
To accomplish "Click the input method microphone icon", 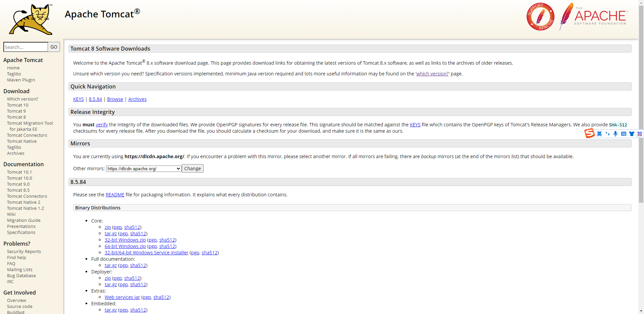I will (615, 134).
